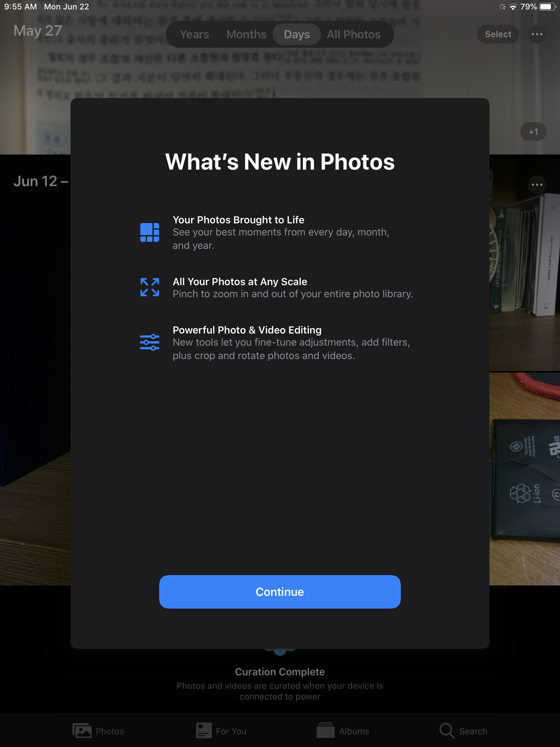Open the top-right ellipsis menu

pyautogui.click(x=537, y=34)
